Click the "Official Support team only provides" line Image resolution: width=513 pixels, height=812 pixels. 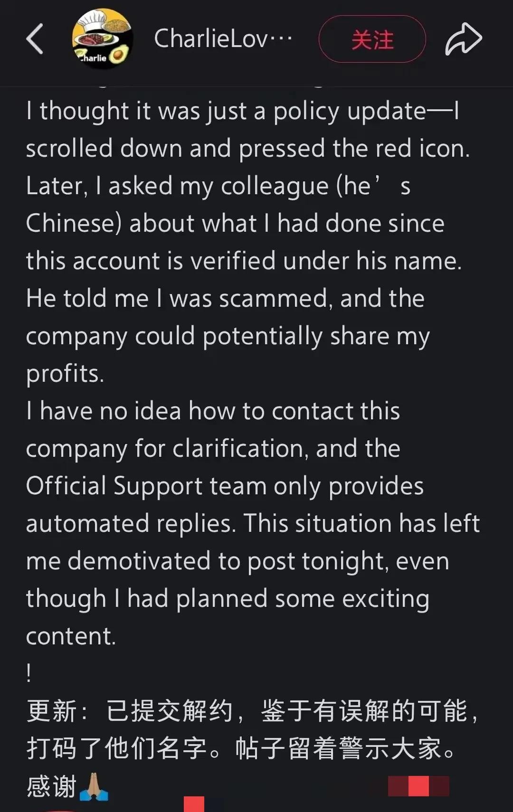tap(225, 486)
